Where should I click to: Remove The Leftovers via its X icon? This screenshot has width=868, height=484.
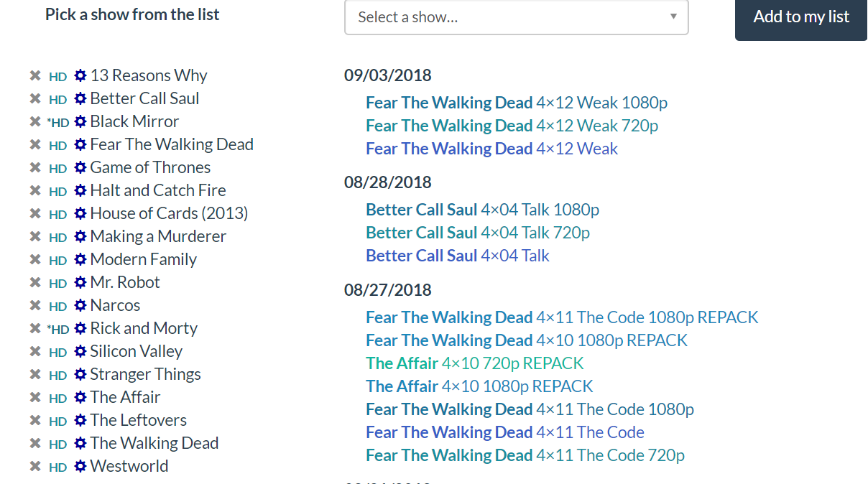tap(34, 421)
